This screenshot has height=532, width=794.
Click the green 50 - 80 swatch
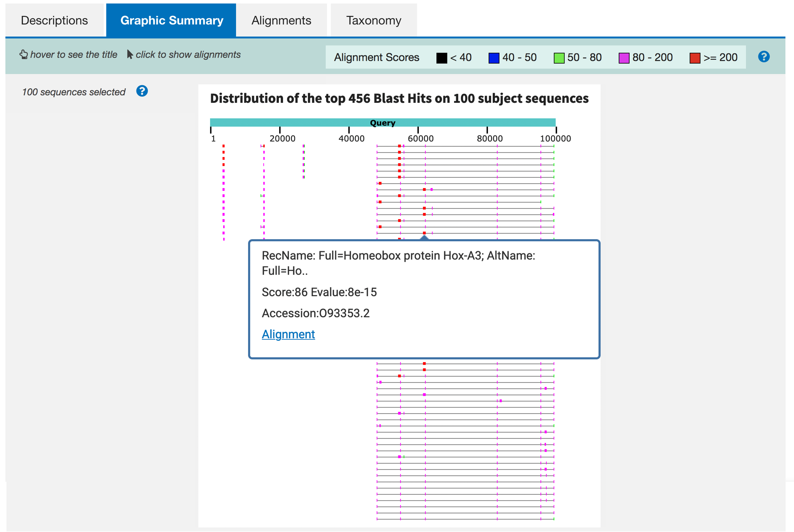coord(559,58)
